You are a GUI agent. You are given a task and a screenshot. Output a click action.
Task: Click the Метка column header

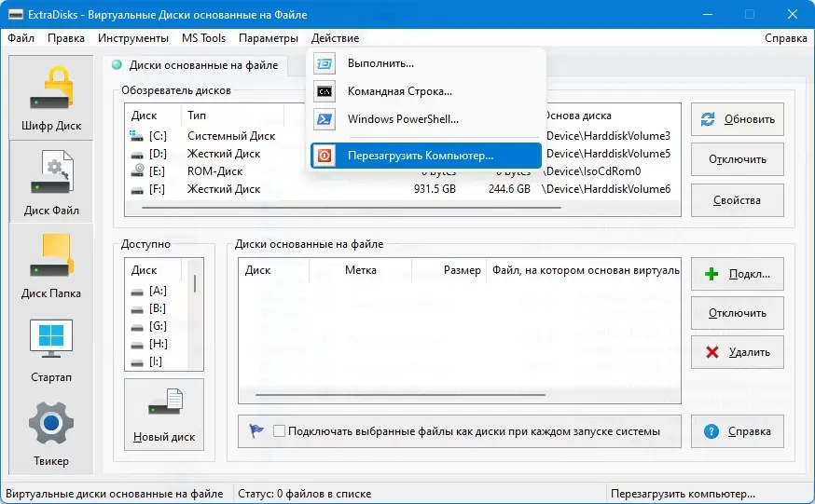360,270
